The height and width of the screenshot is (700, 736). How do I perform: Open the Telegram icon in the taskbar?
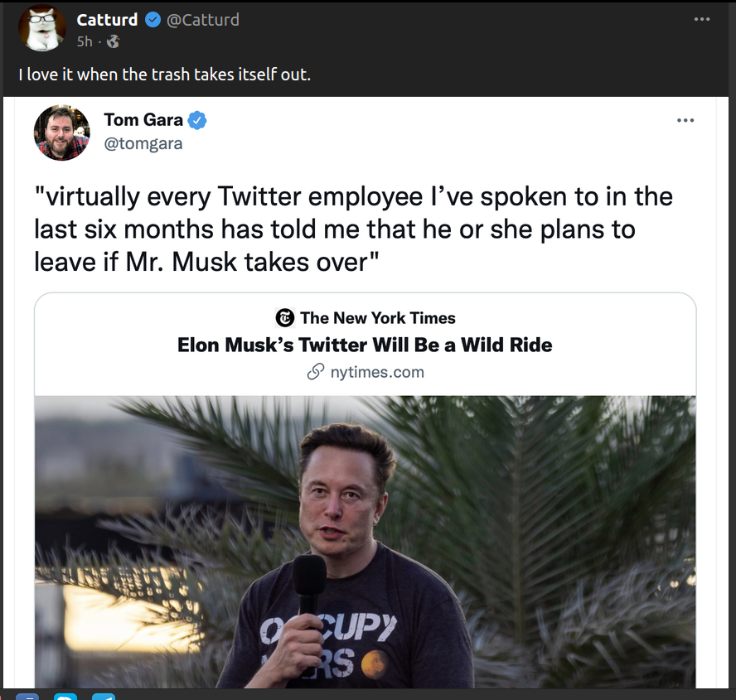coord(104,697)
